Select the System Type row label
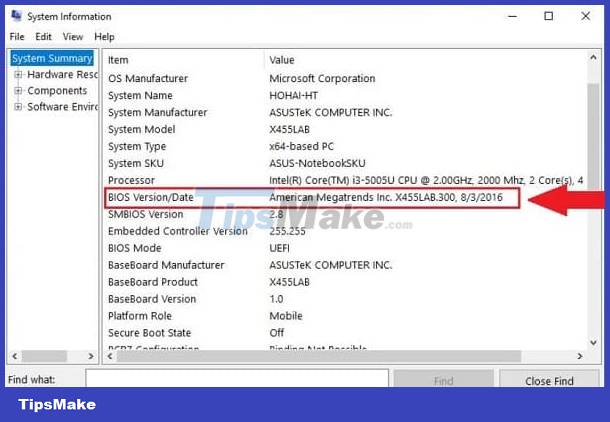Screen dimensions: 610x422 [137, 147]
